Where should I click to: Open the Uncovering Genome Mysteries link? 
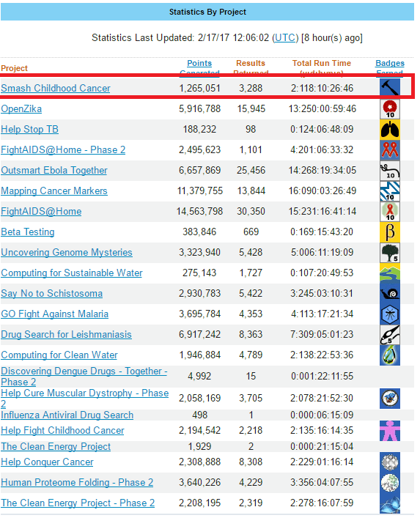click(x=67, y=252)
